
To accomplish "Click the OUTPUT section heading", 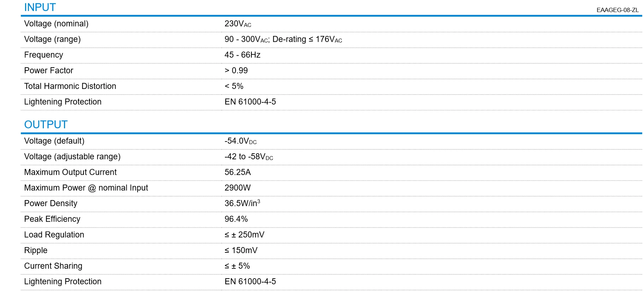I will [46, 125].
